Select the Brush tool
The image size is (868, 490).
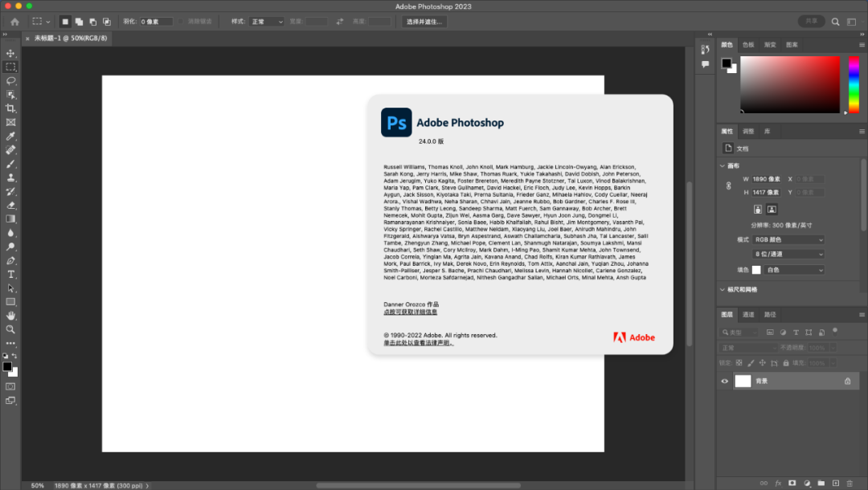10,164
